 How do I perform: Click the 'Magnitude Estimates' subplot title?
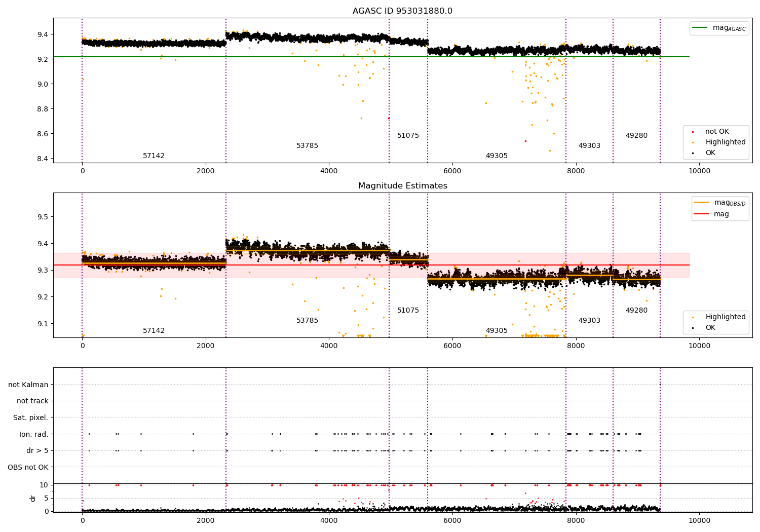[402, 186]
